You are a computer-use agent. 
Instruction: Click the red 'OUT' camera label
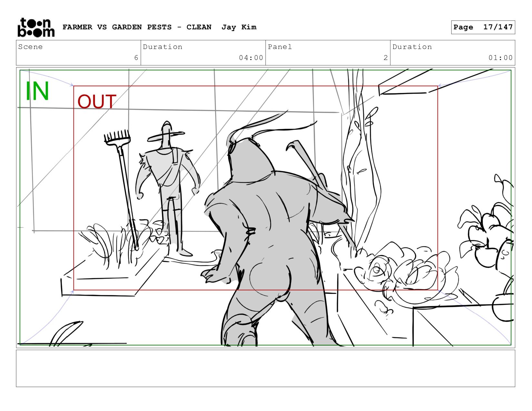[x=97, y=102]
